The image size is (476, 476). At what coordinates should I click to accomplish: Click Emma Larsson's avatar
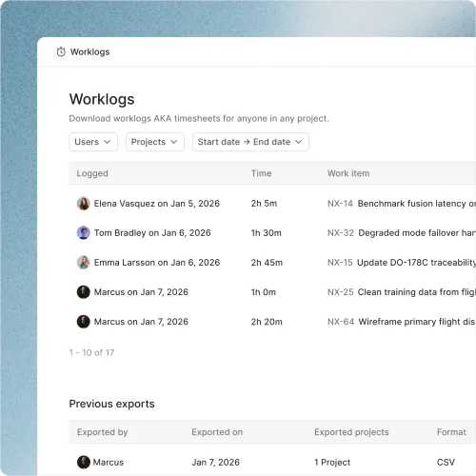[84, 263]
